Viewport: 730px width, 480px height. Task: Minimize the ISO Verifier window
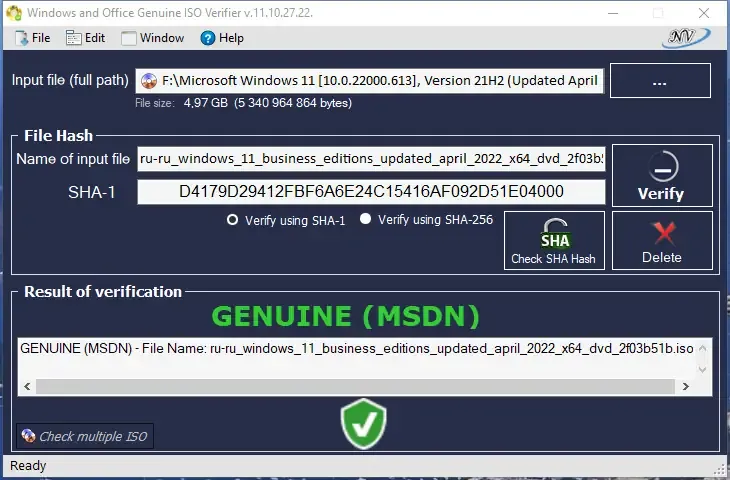tap(613, 13)
